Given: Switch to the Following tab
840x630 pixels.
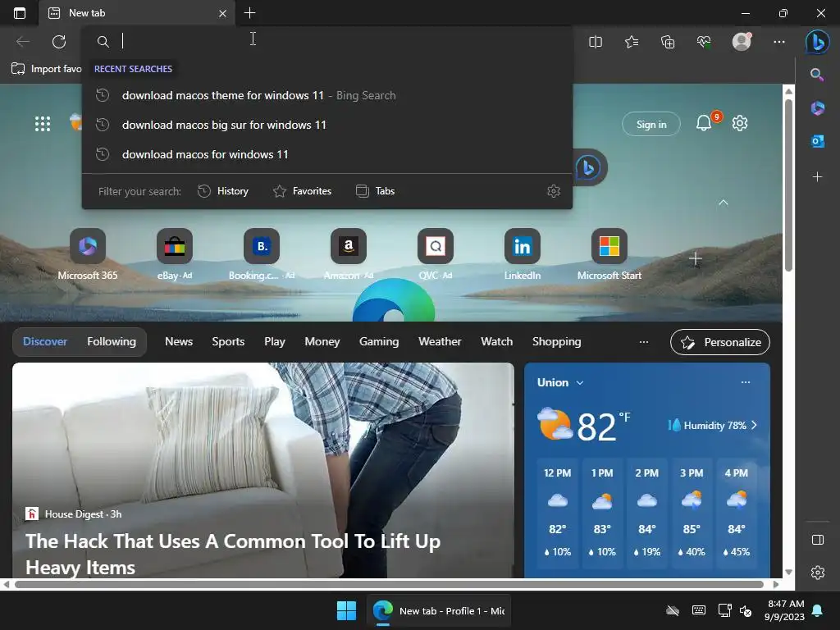Looking at the screenshot, I should click(112, 342).
